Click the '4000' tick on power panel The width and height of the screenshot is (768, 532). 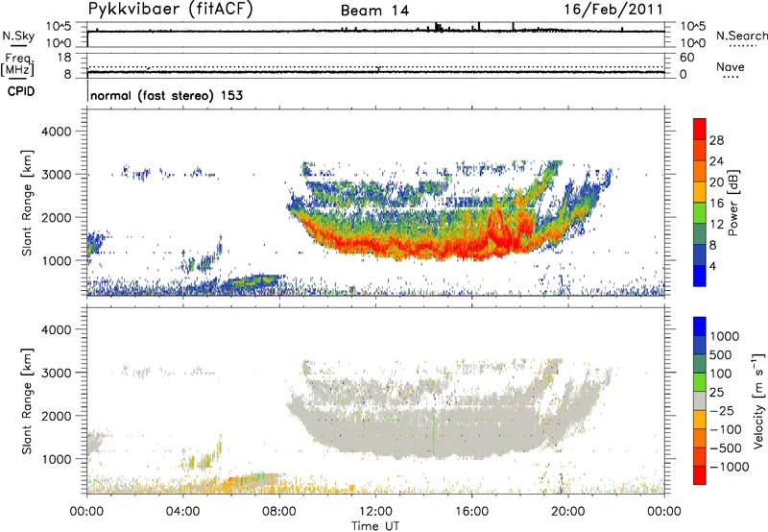[x=57, y=132]
